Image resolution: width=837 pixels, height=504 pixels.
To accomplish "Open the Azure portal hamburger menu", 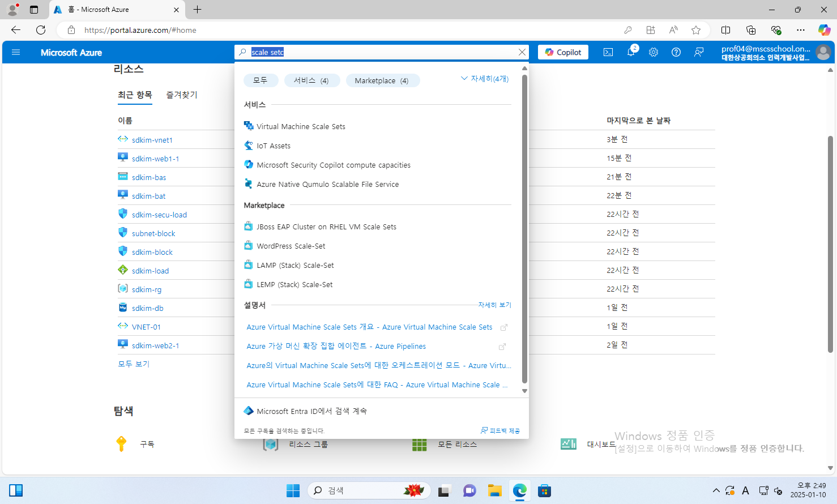I will click(x=16, y=52).
